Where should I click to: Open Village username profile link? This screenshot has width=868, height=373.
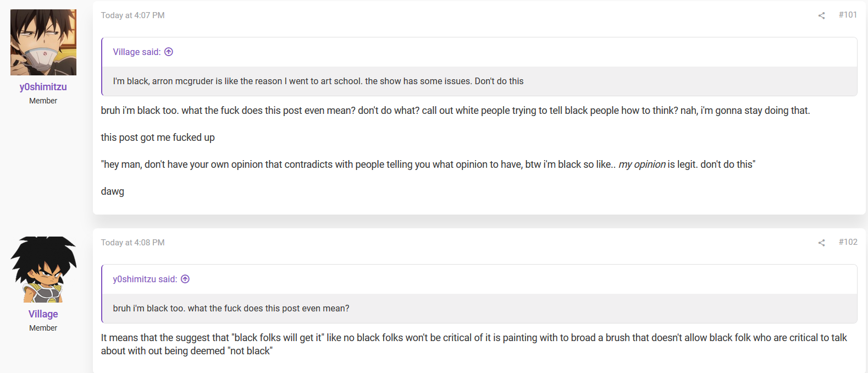[43, 314]
